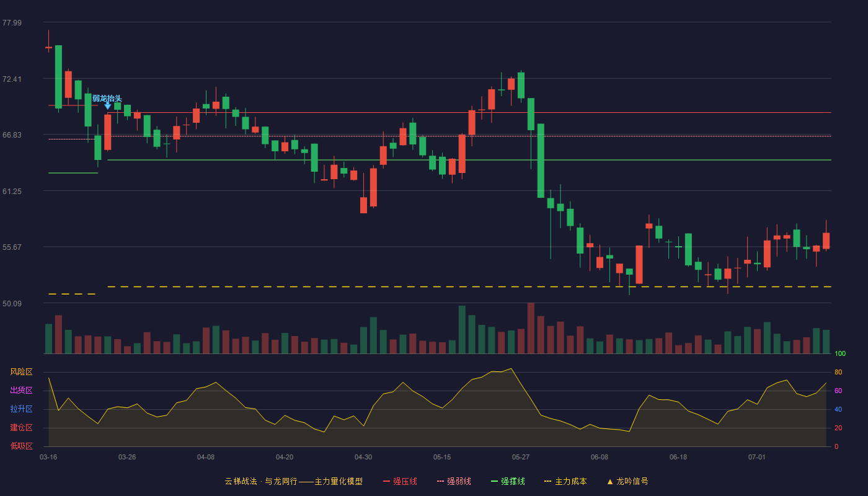Click the 04-20 date axis label
The image size is (868, 496).
pos(285,457)
